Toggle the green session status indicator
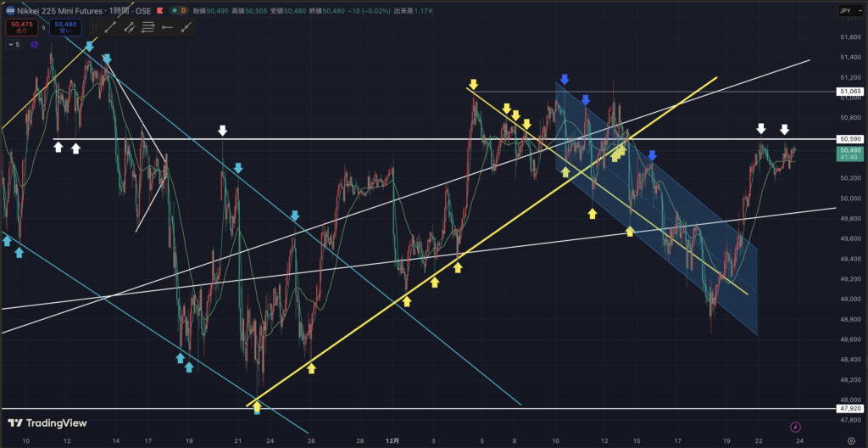868x448 pixels. coord(175,10)
